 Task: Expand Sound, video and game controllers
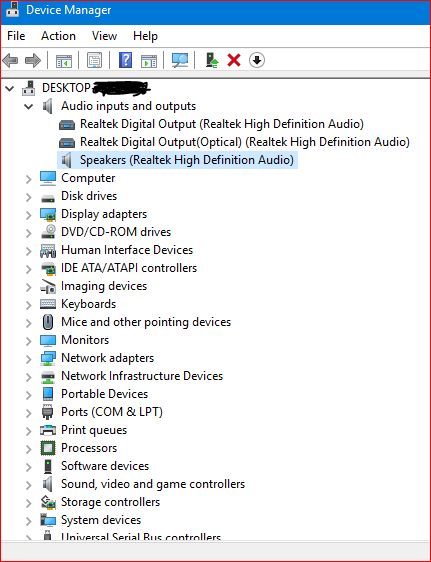pyautogui.click(x=29, y=485)
